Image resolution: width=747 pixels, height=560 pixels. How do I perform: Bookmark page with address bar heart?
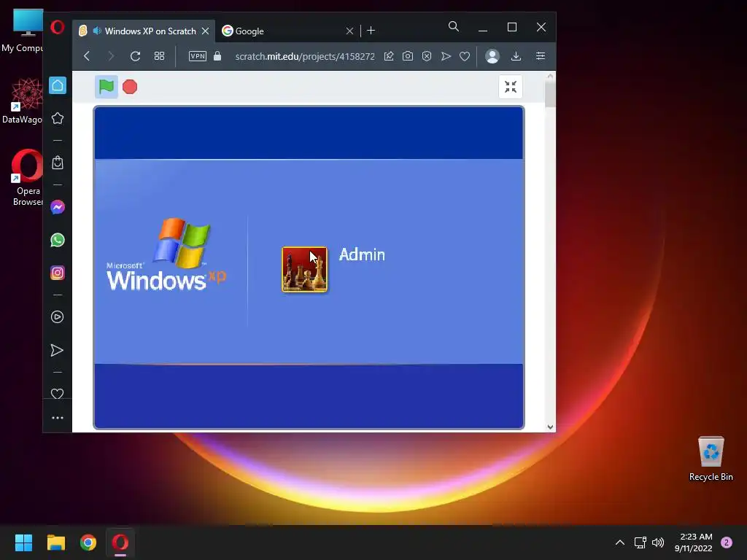pos(465,56)
